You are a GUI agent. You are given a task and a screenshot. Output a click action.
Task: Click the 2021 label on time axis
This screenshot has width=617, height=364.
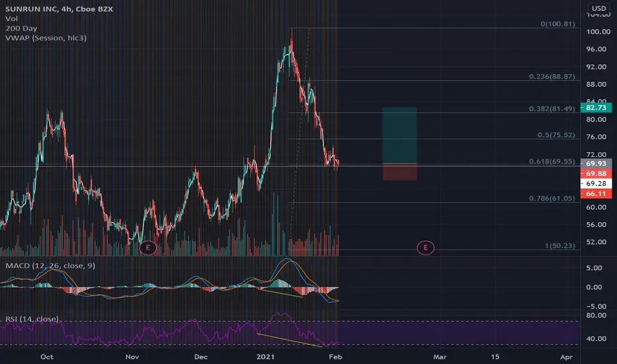(x=265, y=357)
